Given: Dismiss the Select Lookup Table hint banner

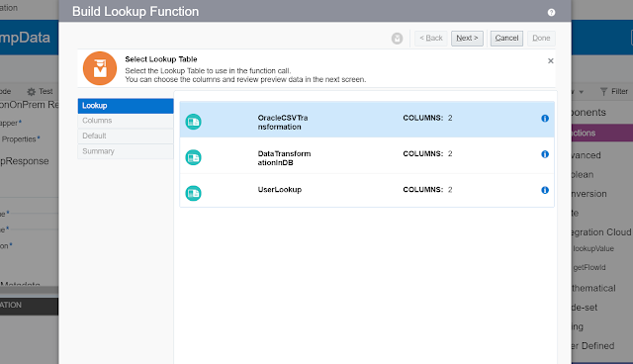Looking at the screenshot, I should [550, 61].
